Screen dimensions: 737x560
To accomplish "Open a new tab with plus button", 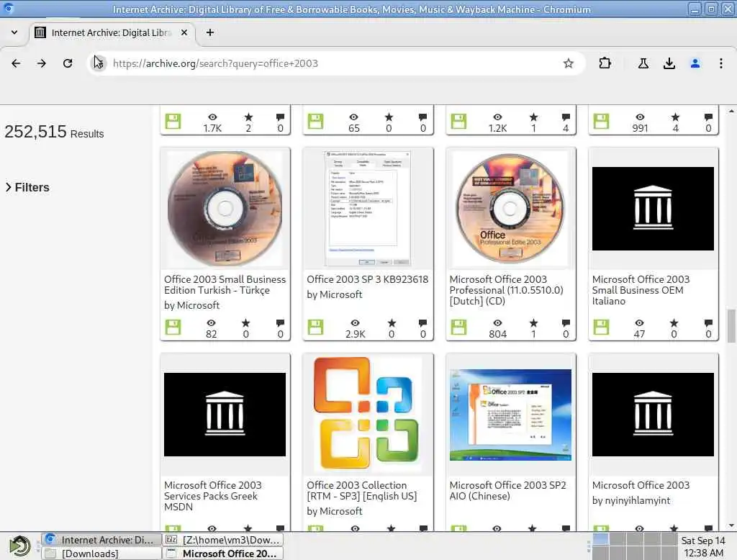I will pyautogui.click(x=210, y=32).
